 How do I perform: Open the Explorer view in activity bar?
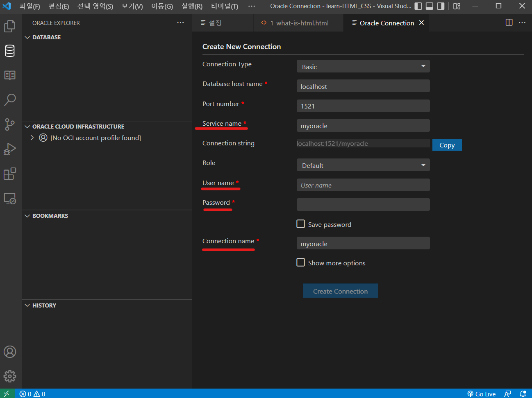point(10,26)
